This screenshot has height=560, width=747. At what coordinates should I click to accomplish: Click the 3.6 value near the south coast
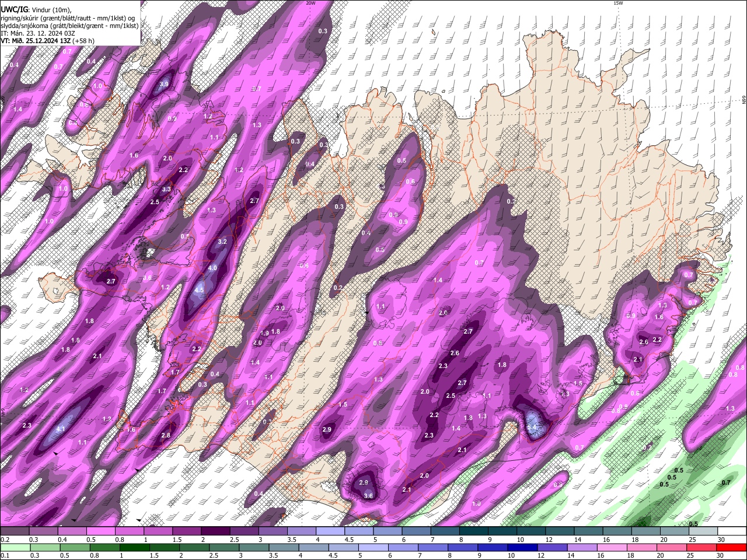coord(368,496)
